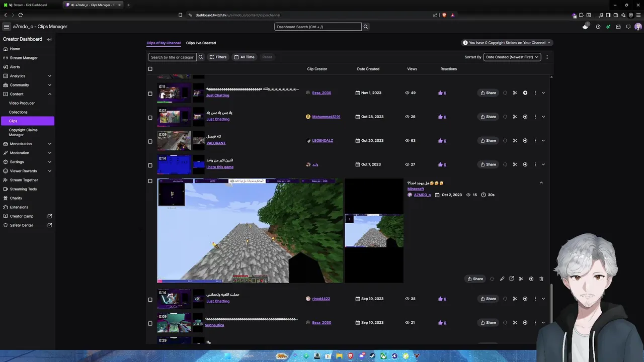
Task: Open the three-dot menu for Nov 1, 2023 clip
Action: click(x=535, y=93)
